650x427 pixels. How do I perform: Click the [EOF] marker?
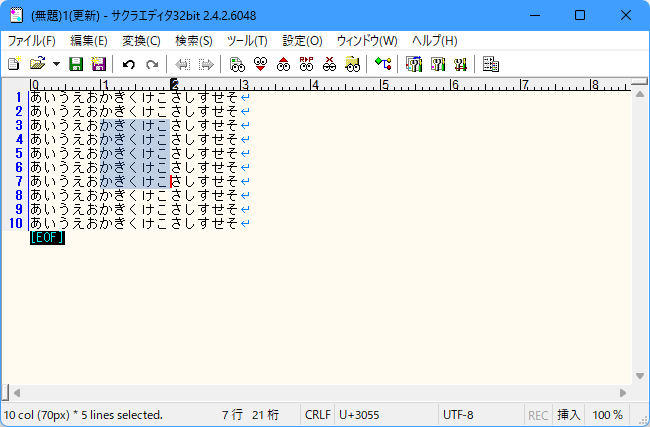[47, 238]
